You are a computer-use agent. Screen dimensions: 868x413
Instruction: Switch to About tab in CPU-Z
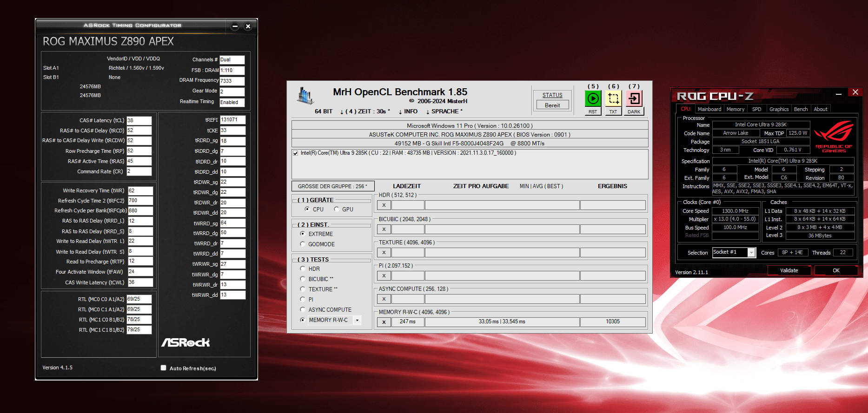[x=821, y=109]
